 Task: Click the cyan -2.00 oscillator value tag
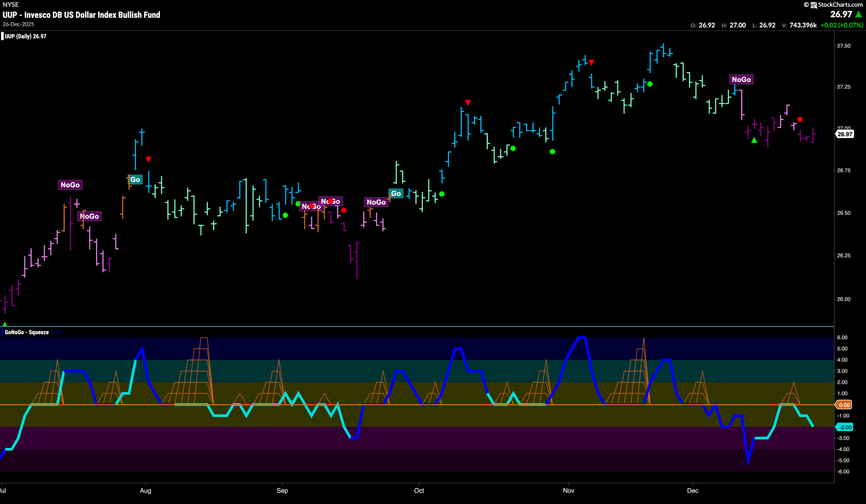tap(845, 428)
